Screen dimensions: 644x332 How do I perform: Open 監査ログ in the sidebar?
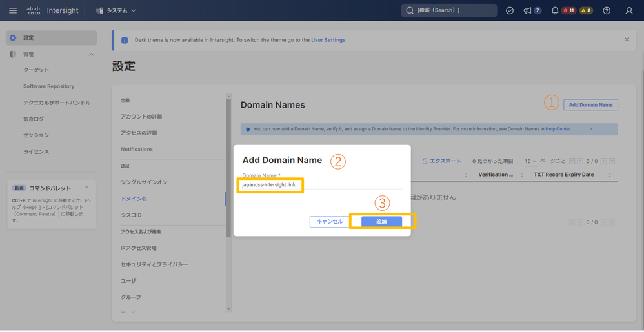coord(34,119)
